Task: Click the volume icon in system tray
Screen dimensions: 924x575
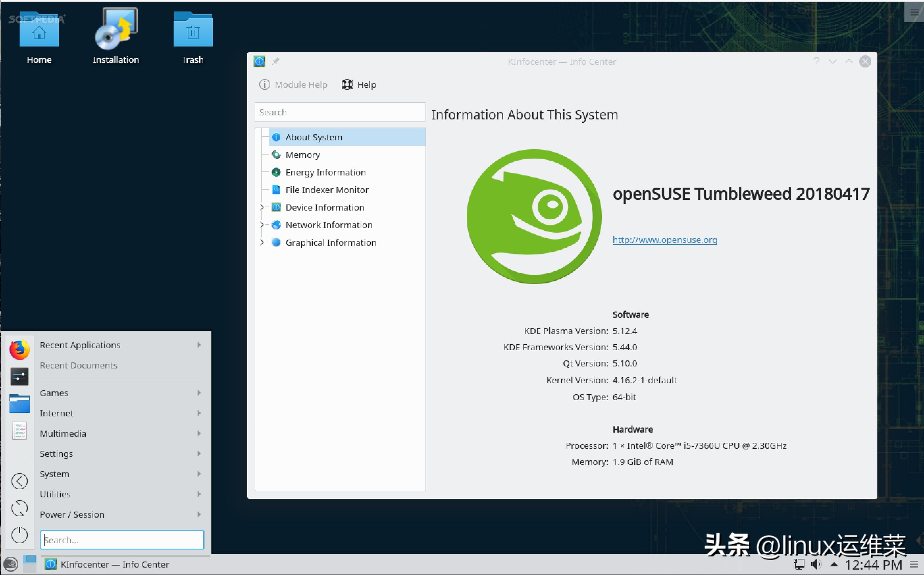Action: (816, 564)
